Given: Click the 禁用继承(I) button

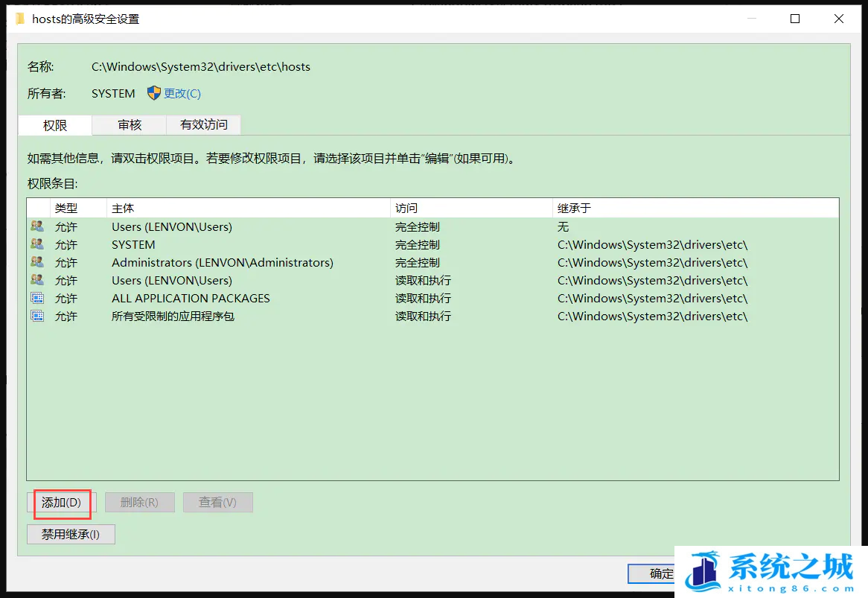Looking at the screenshot, I should point(71,534).
